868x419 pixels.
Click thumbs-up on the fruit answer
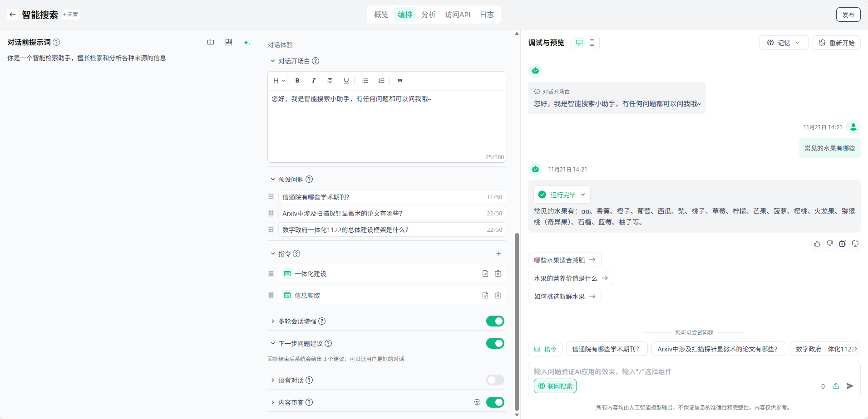click(817, 244)
